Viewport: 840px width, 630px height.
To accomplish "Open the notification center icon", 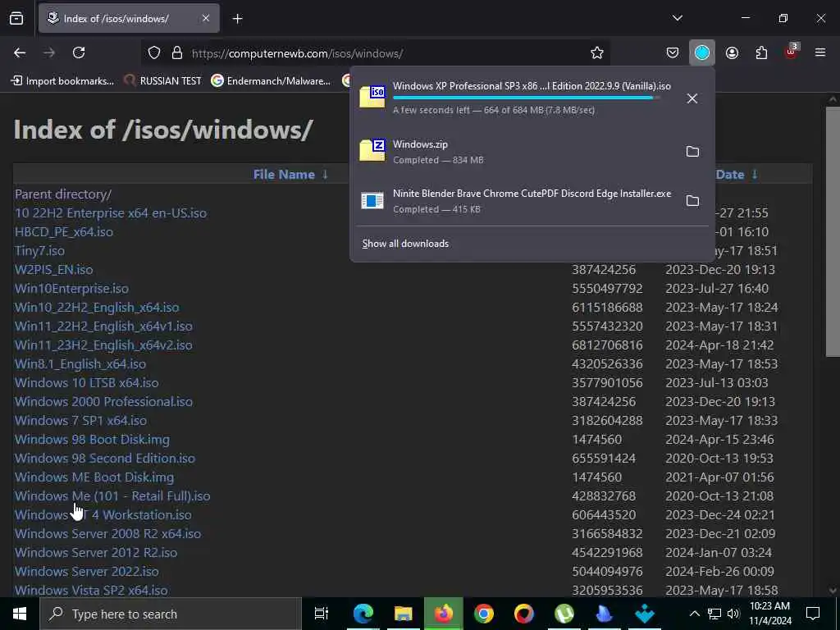I will 813,614.
